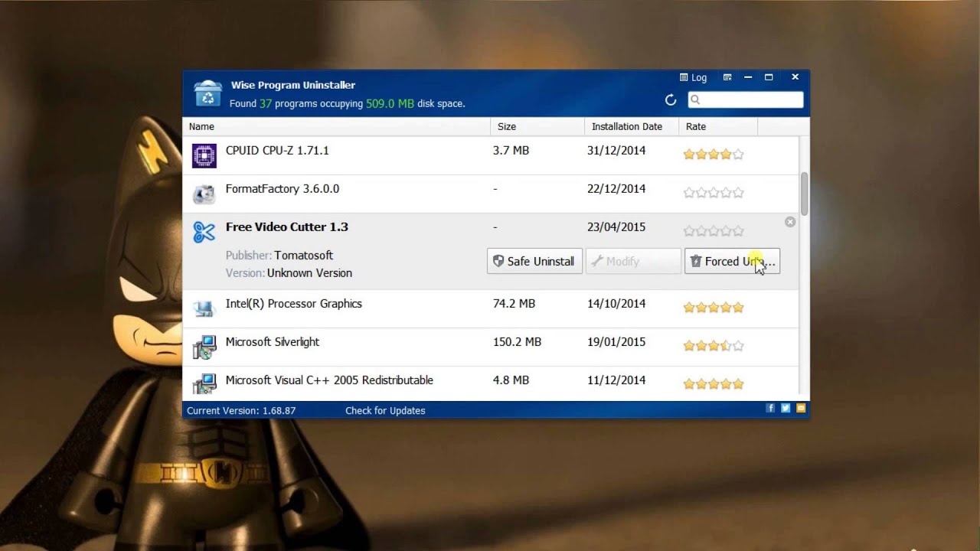Click the 3.7 MB size of CPU-Z
The image size is (980, 551).
click(511, 151)
